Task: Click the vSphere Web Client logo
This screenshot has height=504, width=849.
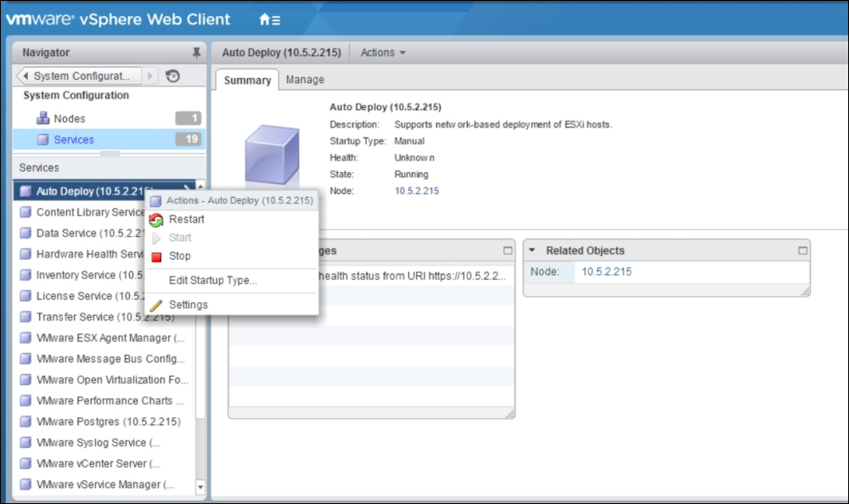Action: point(118,20)
